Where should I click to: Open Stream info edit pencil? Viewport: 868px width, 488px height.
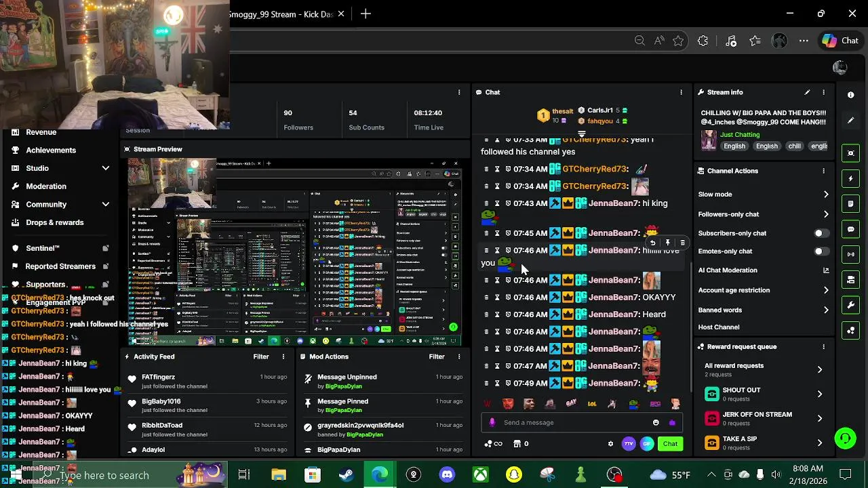click(807, 92)
